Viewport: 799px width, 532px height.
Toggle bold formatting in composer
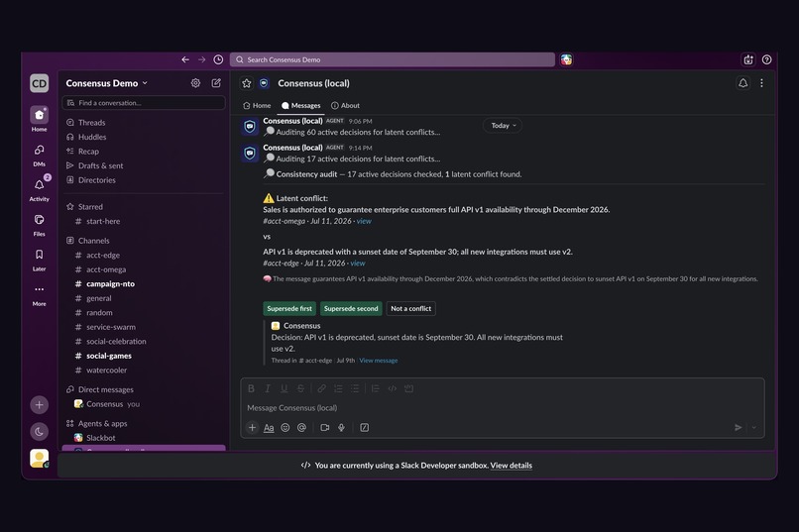point(251,388)
